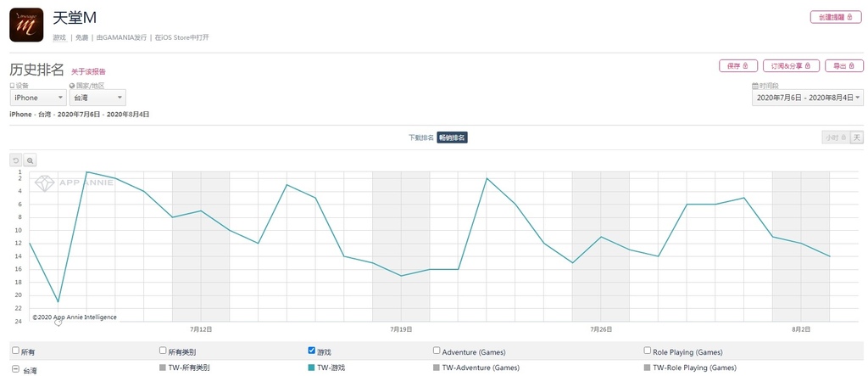Switch to 下载排名 tab

(x=420, y=137)
